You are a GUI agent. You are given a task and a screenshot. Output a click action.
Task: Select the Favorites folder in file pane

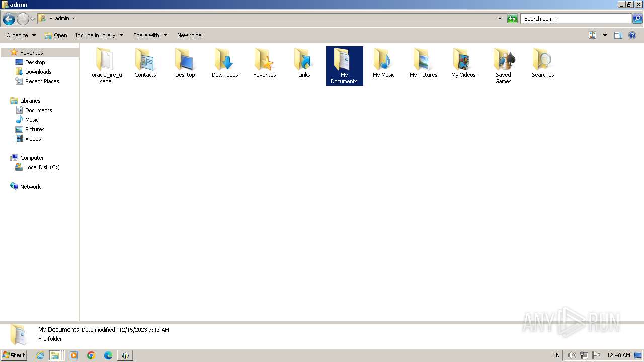[x=264, y=63]
